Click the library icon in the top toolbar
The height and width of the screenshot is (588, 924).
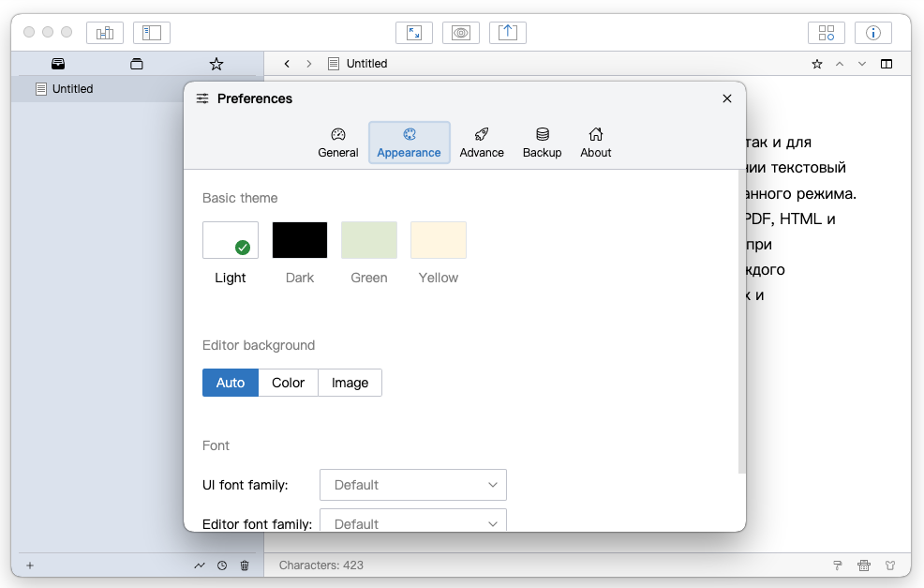click(105, 33)
